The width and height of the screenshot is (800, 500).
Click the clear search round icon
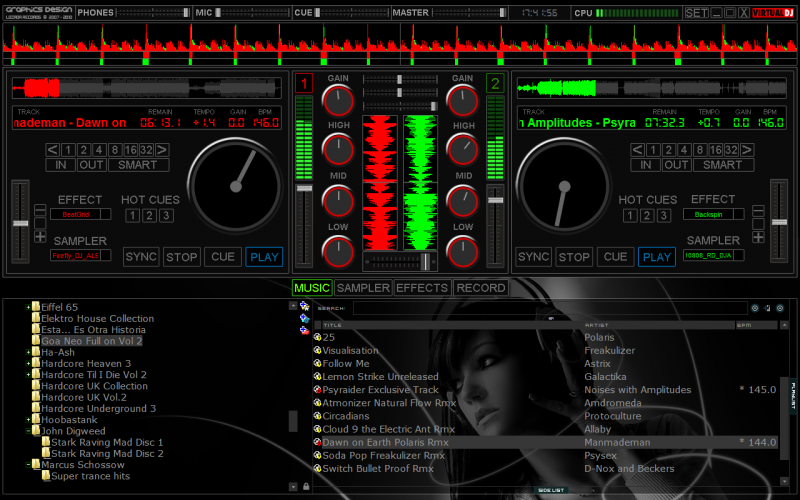pos(755,308)
